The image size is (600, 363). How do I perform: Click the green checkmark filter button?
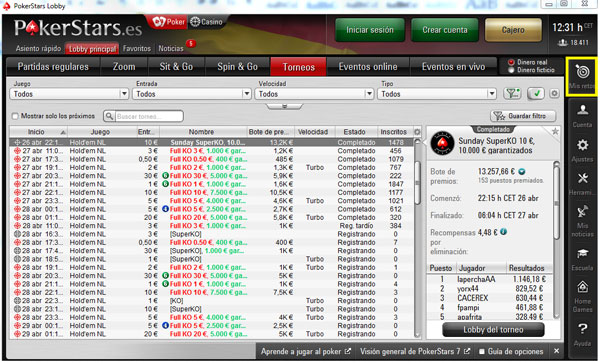536,94
